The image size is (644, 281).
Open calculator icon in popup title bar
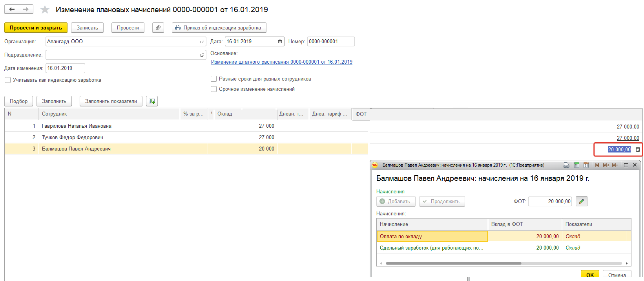tap(576, 165)
